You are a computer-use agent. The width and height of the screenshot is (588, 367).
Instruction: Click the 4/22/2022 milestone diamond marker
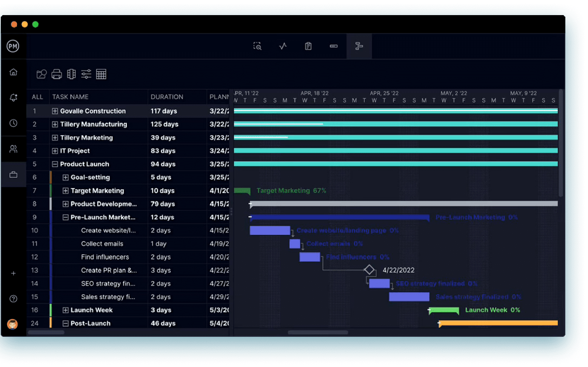click(369, 270)
